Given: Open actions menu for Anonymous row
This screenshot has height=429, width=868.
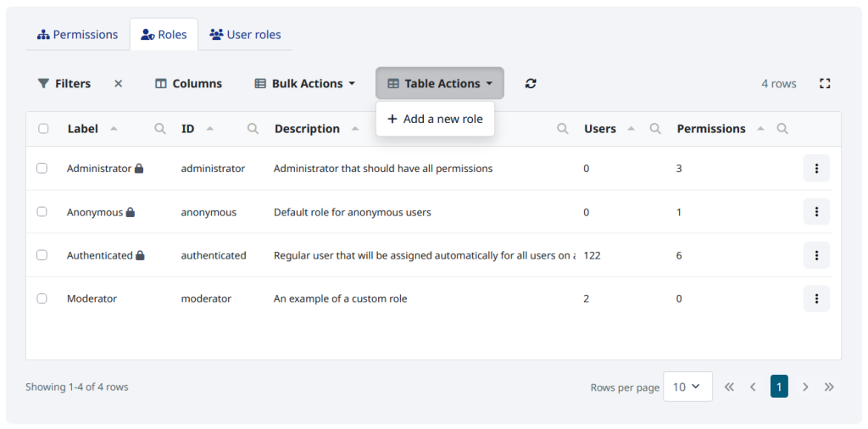Looking at the screenshot, I should click(x=816, y=211).
